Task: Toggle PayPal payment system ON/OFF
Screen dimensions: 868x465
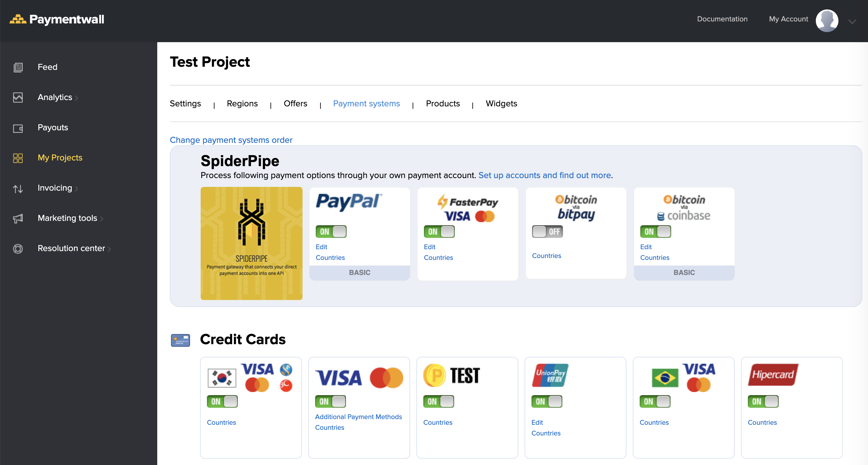Action: point(331,231)
